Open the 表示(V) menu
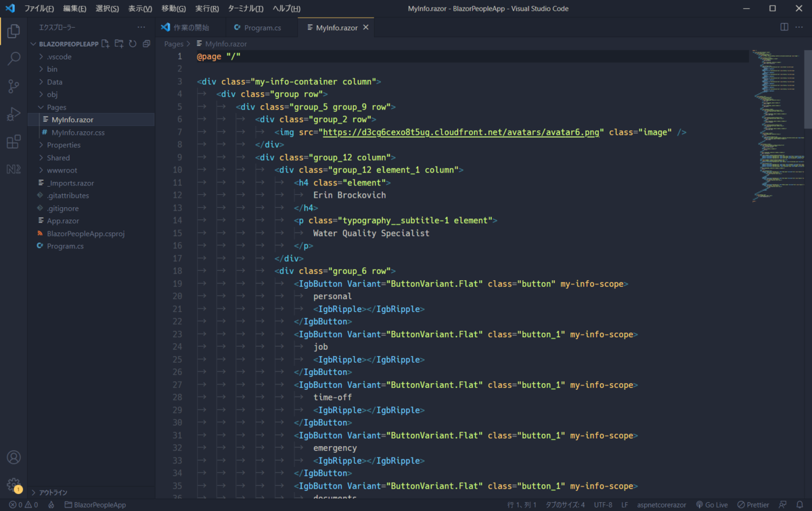The image size is (812, 511). coord(140,9)
